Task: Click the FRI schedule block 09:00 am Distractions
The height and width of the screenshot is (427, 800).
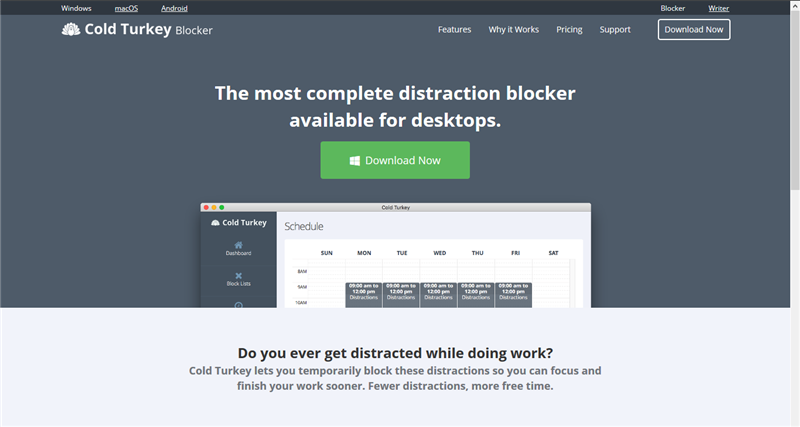Action: tap(513, 295)
